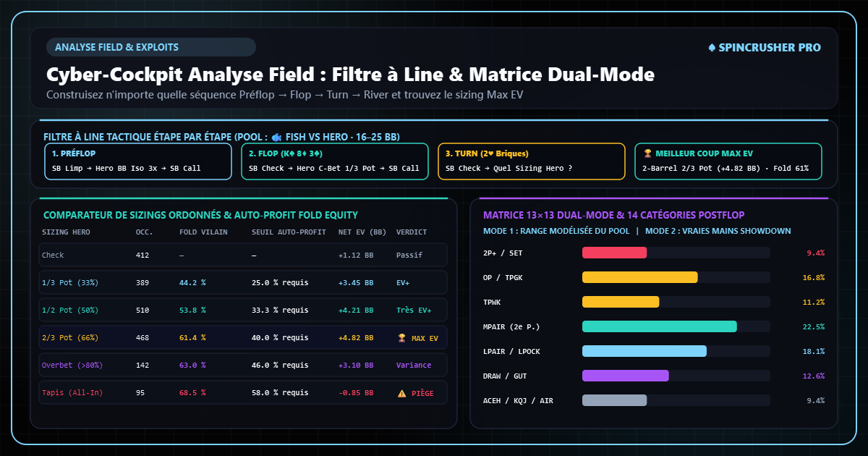The width and height of the screenshot is (868, 456).
Task: Click the red 2P+ / SET bar
Action: point(614,253)
